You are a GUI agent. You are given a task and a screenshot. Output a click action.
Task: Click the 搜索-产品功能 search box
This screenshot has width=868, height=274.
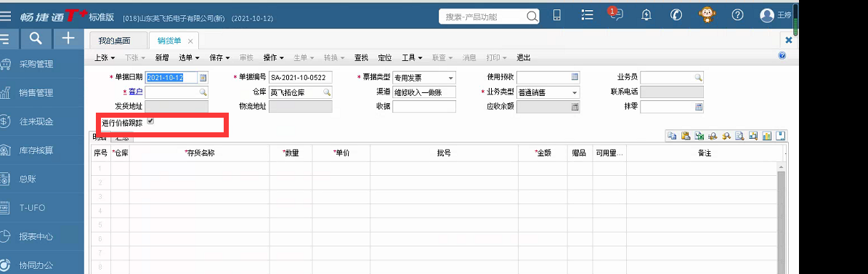[x=489, y=17]
